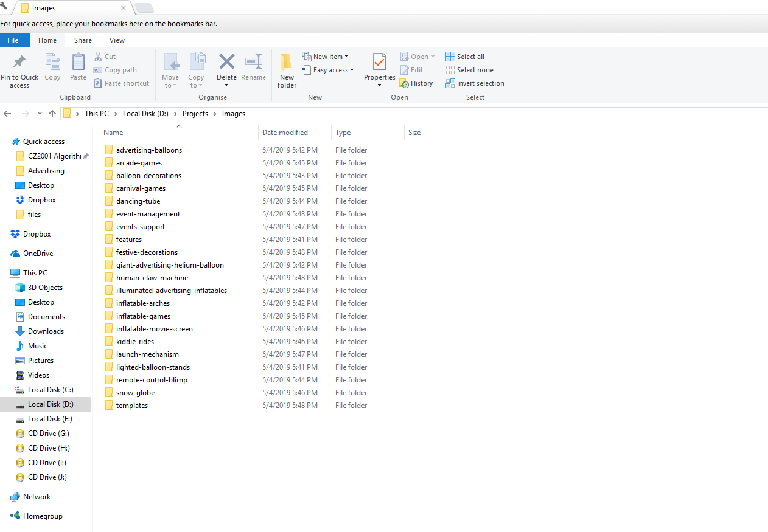
Task: Sort by the Date modified column header
Action: [x=285, y=133]
